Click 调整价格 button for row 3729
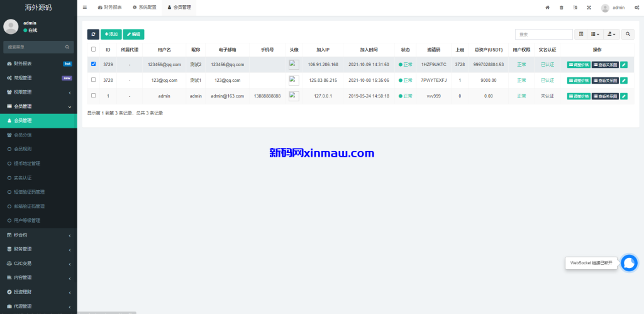This screenshot has height=314, width=644. pos(579,65)
